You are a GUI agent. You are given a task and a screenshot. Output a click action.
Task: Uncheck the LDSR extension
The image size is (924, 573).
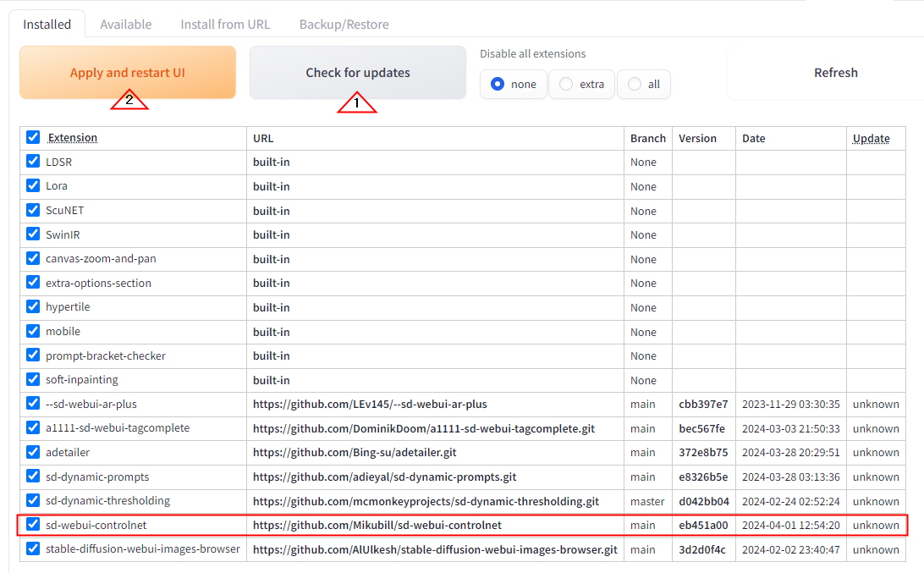coord(31,162)
